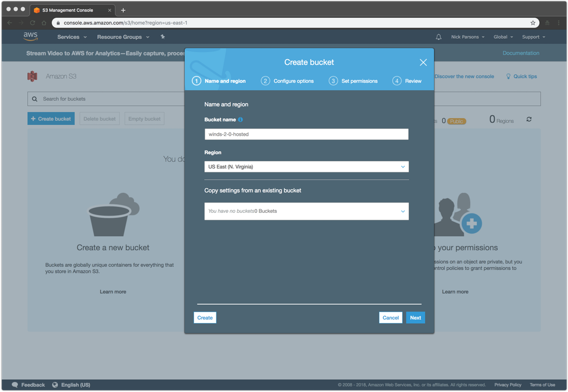This screenshot has width=568, height=392.
Task: Expand the copy settings bucket dropdown
Action: tap(306, 211)
